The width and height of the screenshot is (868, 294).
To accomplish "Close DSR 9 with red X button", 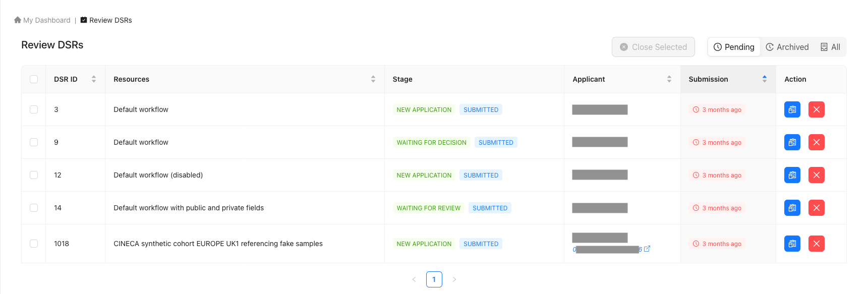I will 816,142.
